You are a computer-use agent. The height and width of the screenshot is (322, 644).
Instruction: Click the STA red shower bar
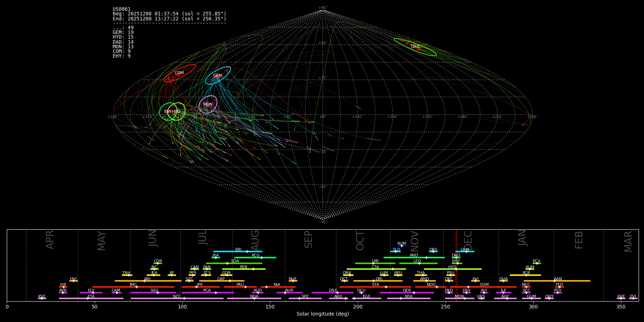coord(375,287)
